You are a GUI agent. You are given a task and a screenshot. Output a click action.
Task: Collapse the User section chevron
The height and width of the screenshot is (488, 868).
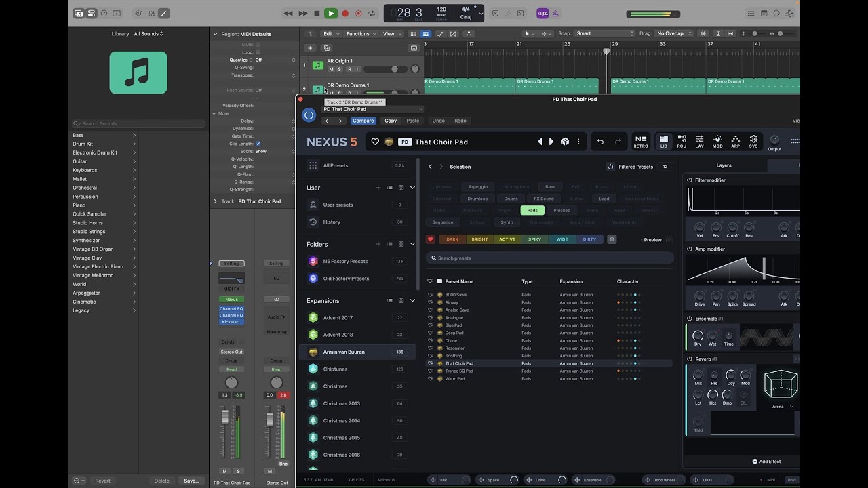412,188
